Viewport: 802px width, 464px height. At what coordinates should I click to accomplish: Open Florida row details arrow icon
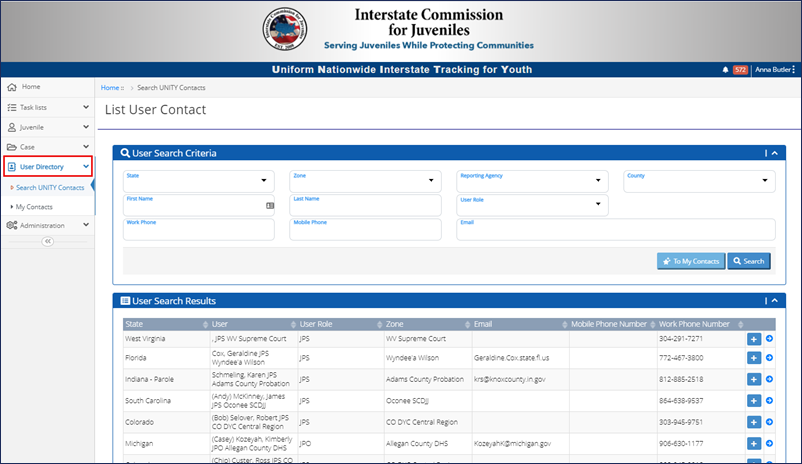click(x=769, y=358)
